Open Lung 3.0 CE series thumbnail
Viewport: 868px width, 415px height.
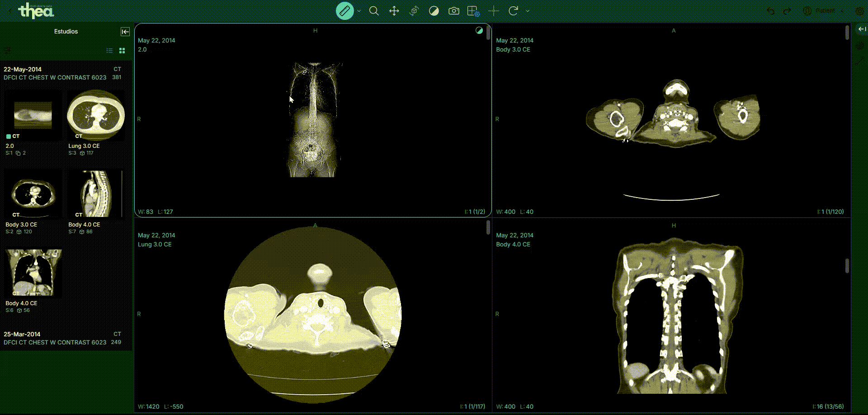96,115
